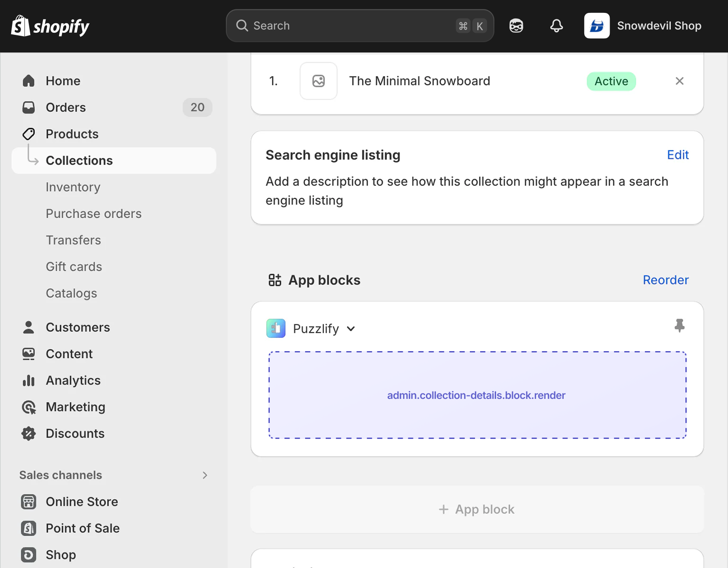This screenshot has height=568, width=728.
Task: Open the notifications bell
Action: (x=556, y=26)
